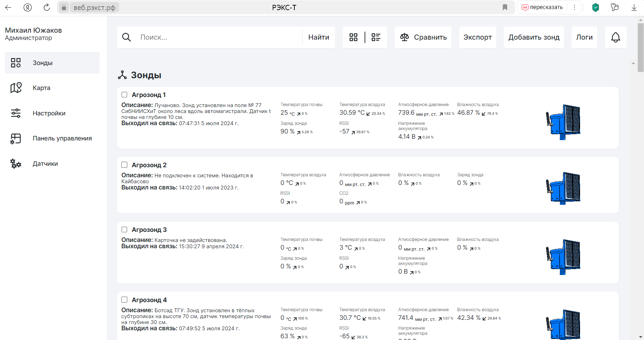This screenshot has width=644, height=340.
Task: Click the Сравнить compare button
Action: (423, 37)
